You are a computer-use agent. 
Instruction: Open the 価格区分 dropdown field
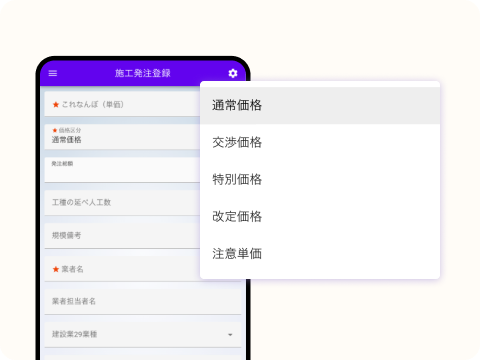pyautogui.click(x=122, y=137)
